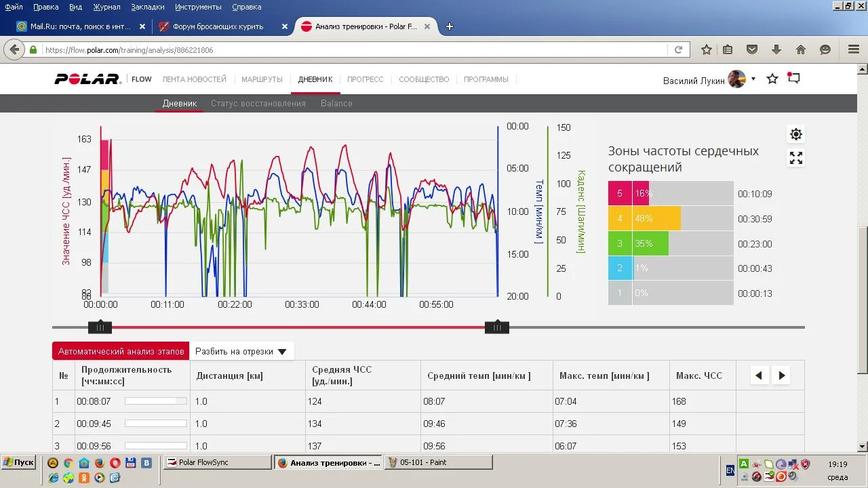
Task: Click the Polar logo
Action: [88, 79]
